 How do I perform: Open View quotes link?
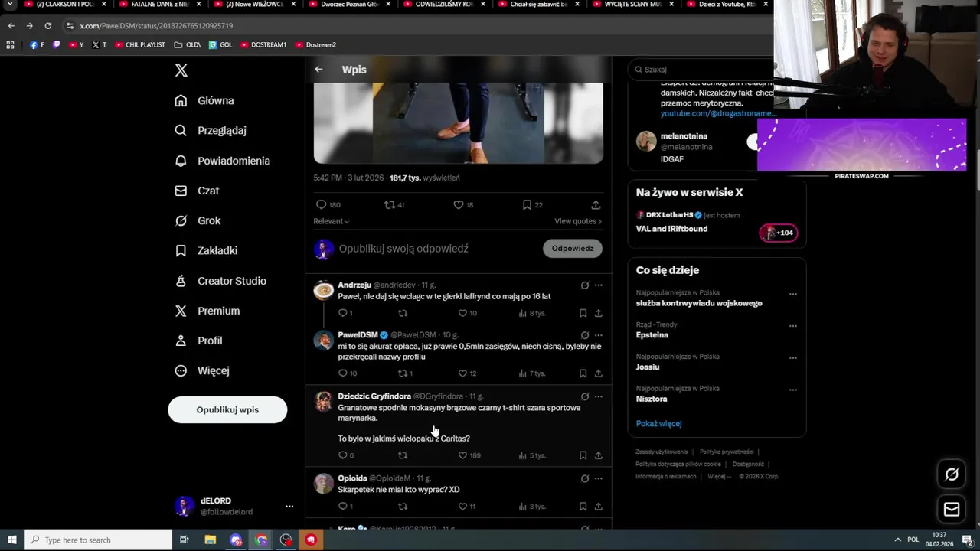(x=577, y=221)
